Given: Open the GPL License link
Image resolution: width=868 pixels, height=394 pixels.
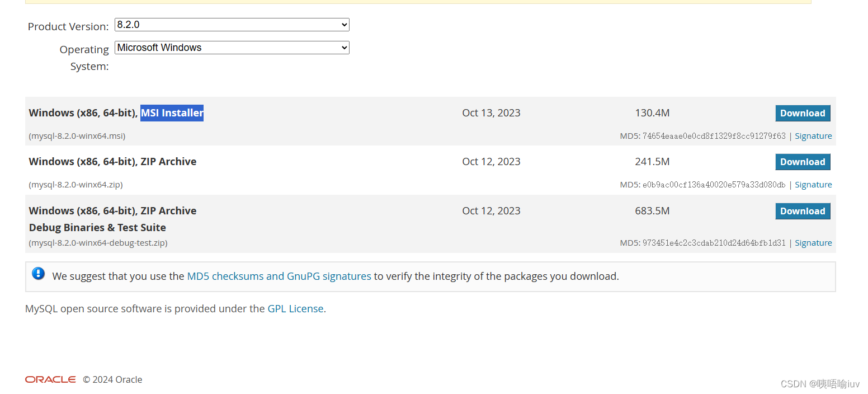Looking at the screenshot, I should tap(295, 308).
